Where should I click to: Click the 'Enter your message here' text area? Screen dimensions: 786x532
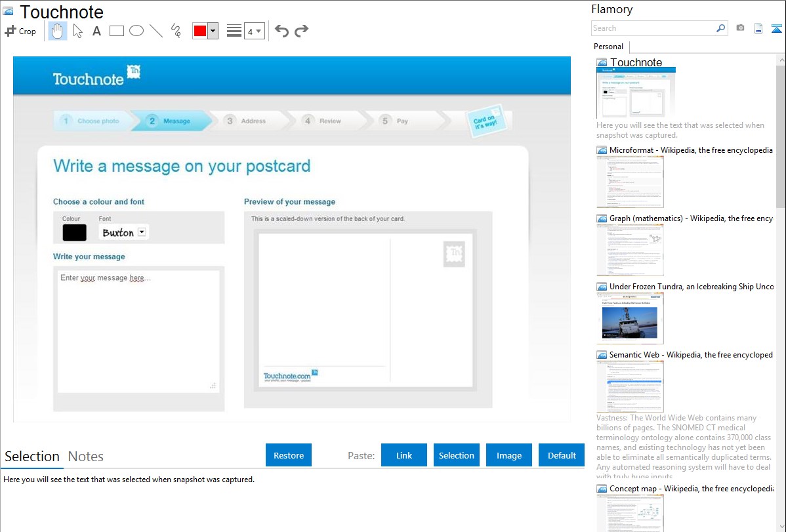138,331
